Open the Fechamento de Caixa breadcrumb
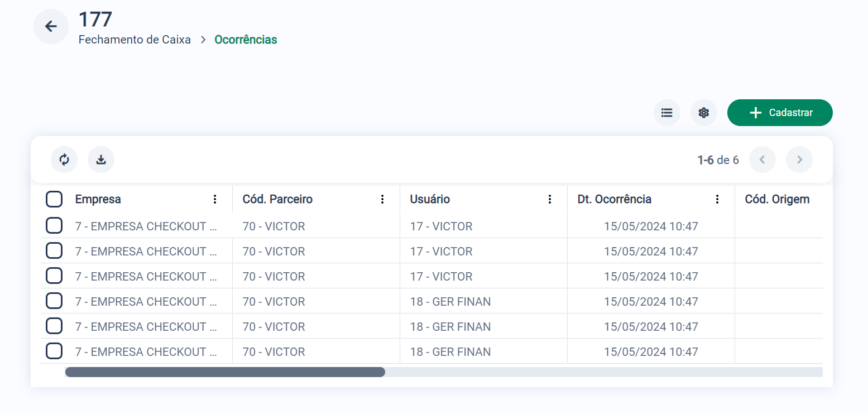Screen dimensions: 868x415 pyautogui.click(x=135, y=40)
